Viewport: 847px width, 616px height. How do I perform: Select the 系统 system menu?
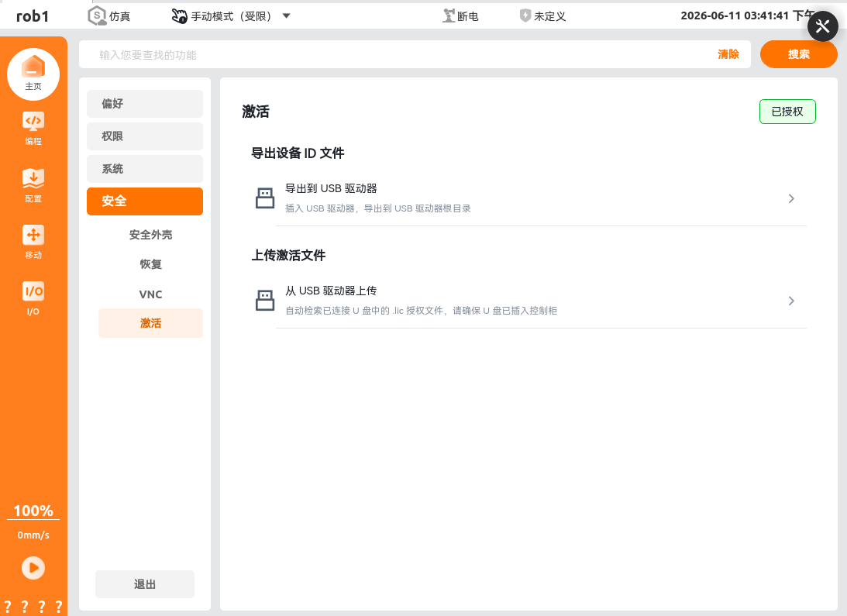point(145,169)
